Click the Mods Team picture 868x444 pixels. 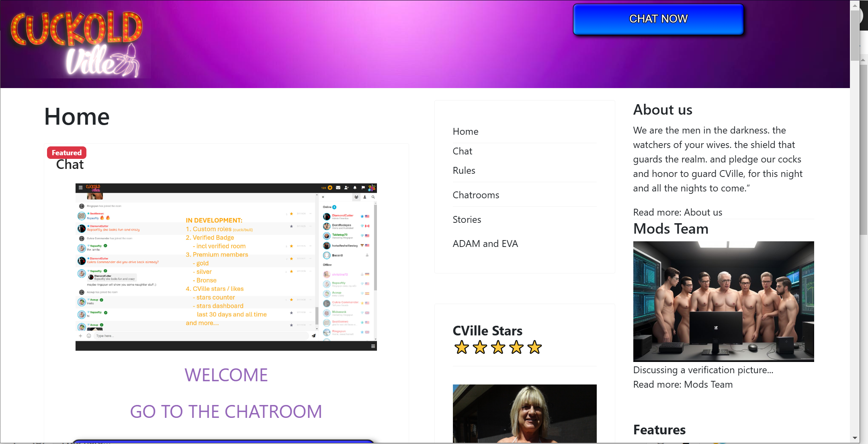tap(723, 301)
